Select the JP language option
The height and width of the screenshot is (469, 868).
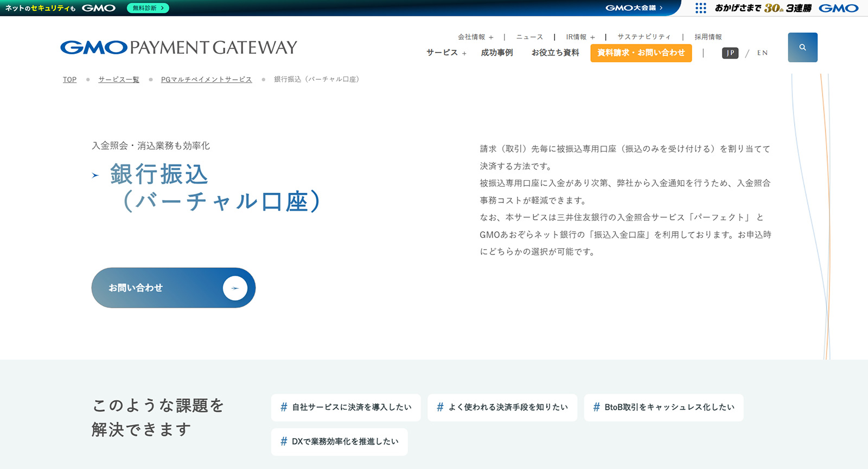[730, 53]
